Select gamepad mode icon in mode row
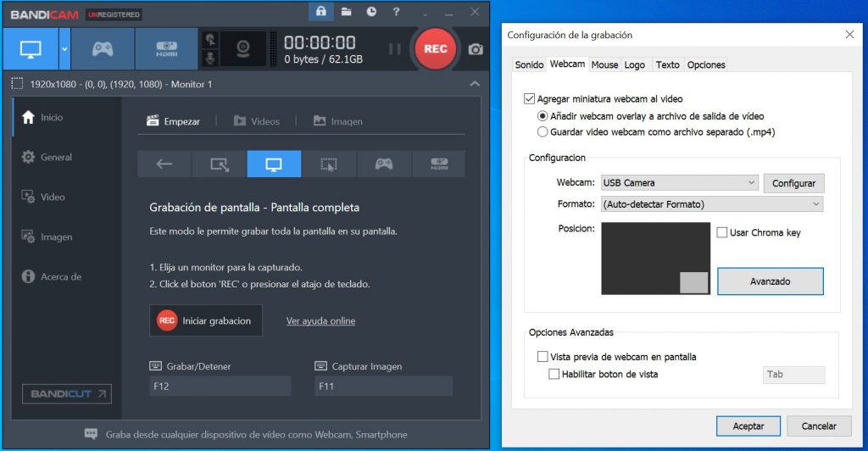The image size is (868, 451). click(384, 164)
